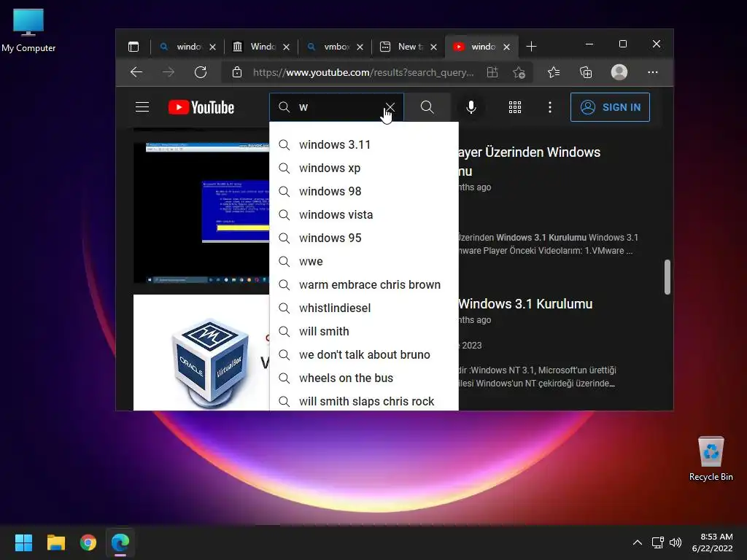Choose suggestion 'we don't talk about bruno'
This screenshot has width=747, height=560.
point(363,355)
